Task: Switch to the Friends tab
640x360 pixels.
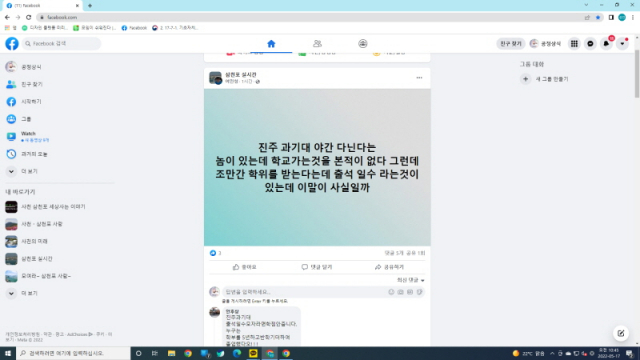Action: coord(317,44)
